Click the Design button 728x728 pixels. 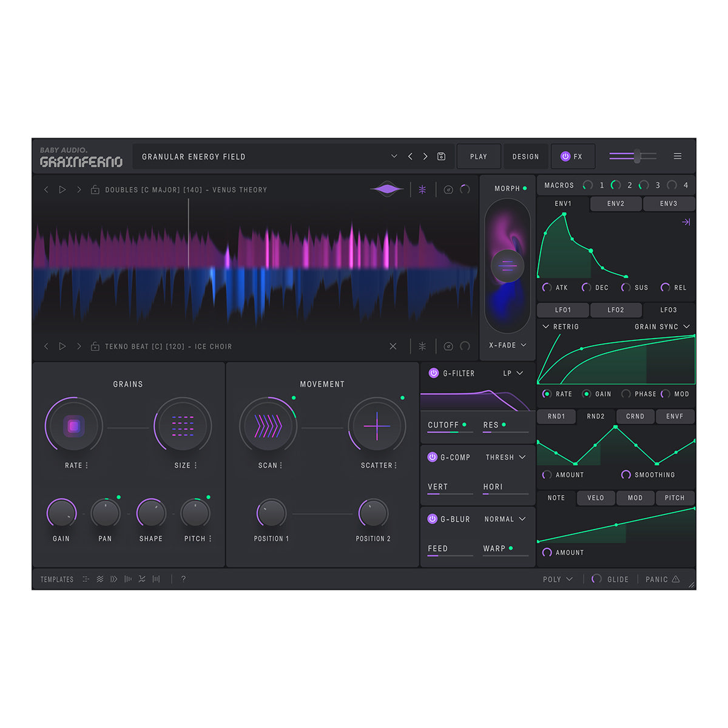coord(525,157)
